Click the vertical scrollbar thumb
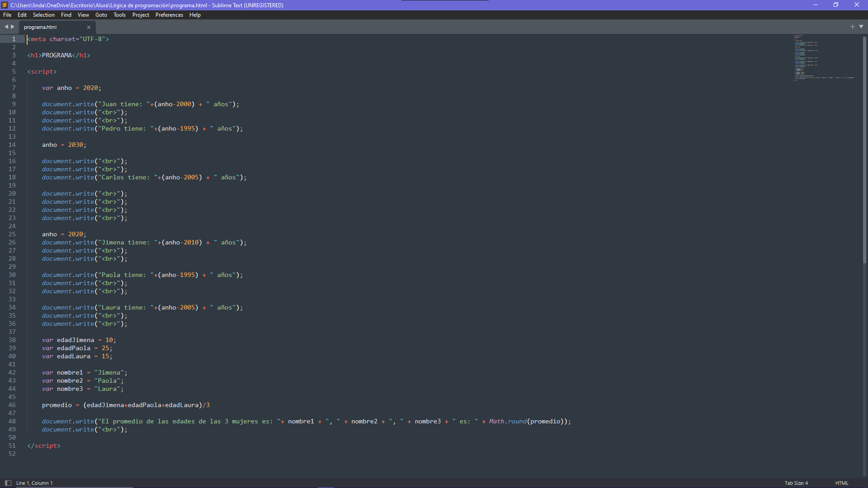The width and height of the screenshot is (868, 488). [x=864, y=149]
